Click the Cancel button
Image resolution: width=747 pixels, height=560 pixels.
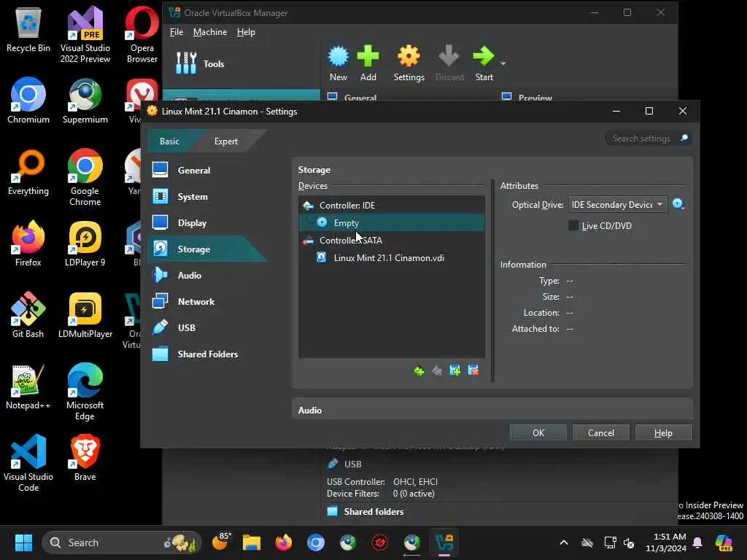tap(601, 432)
